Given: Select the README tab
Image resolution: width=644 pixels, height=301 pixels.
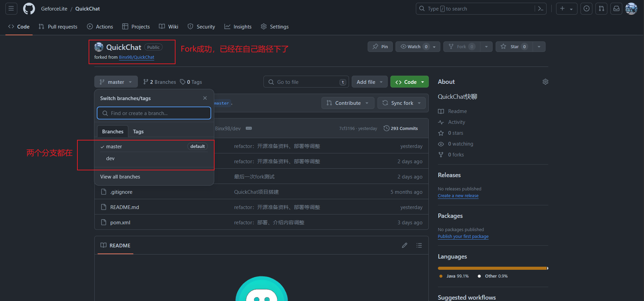Looking at the screenshot, I should 115,245.
